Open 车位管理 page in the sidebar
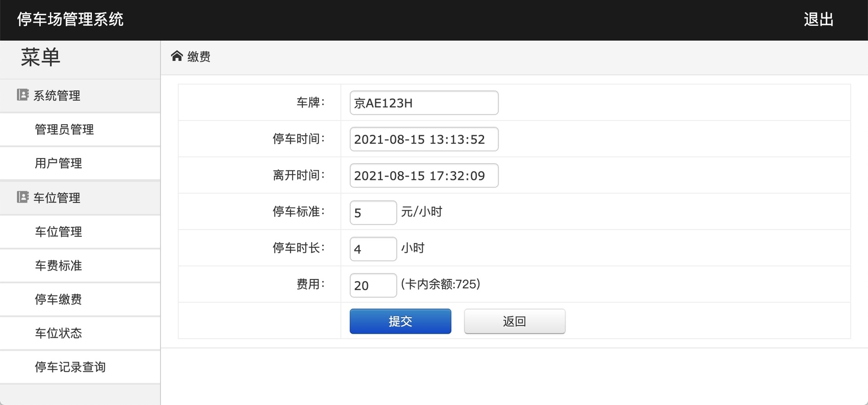Viewport: 868px width, 405px height. coord(58,232)
